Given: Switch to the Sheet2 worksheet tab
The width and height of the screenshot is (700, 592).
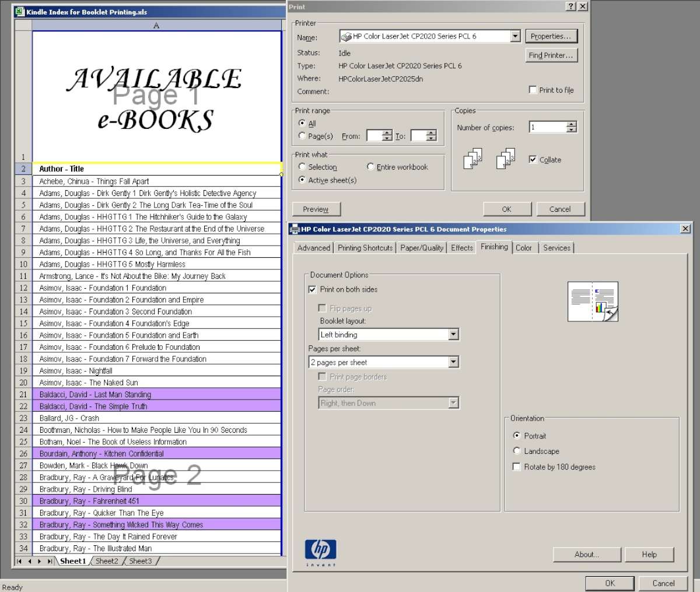Looking at the screenshot, I should (107, 561).
